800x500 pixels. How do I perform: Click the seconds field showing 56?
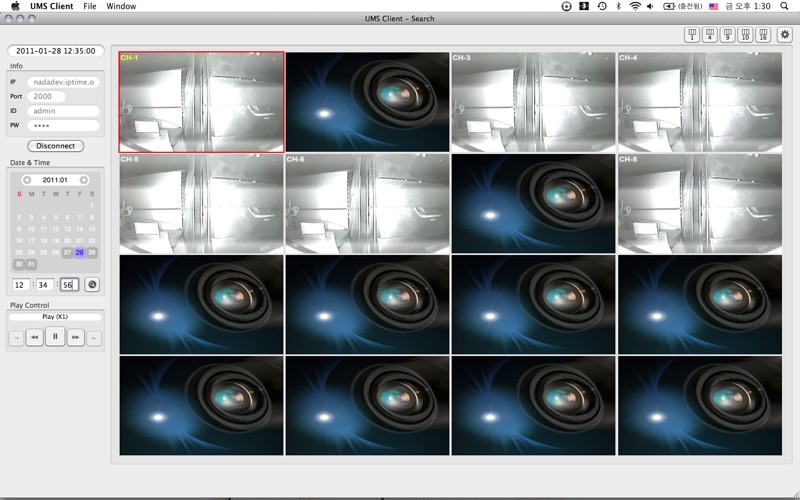tap(69, 285)
